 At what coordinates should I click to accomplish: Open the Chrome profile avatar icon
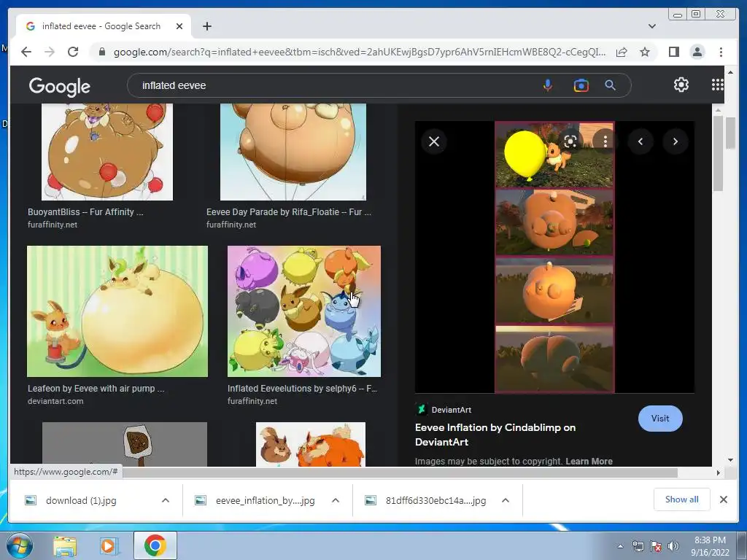coord(697,52)
